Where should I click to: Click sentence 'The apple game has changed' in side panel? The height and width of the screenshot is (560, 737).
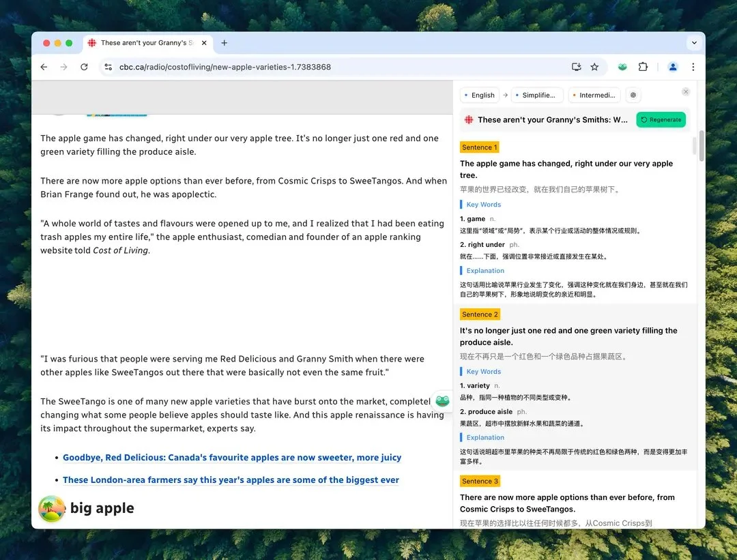[x=566, y=169]
